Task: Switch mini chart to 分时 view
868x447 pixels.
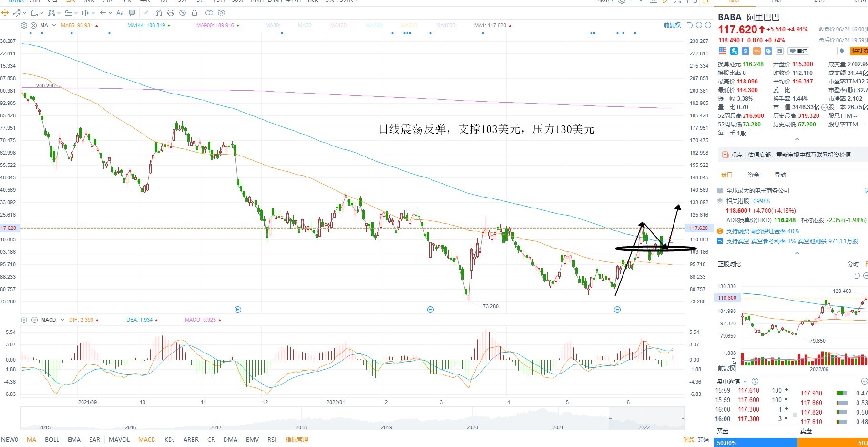Action: [x=853, y=264]
